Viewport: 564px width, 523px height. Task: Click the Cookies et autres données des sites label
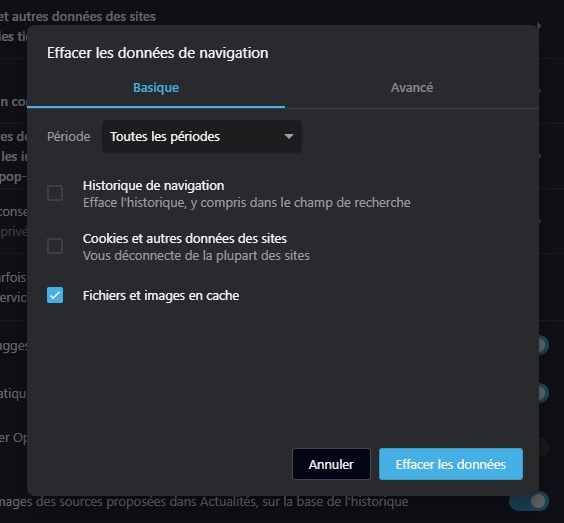[185, 238]
